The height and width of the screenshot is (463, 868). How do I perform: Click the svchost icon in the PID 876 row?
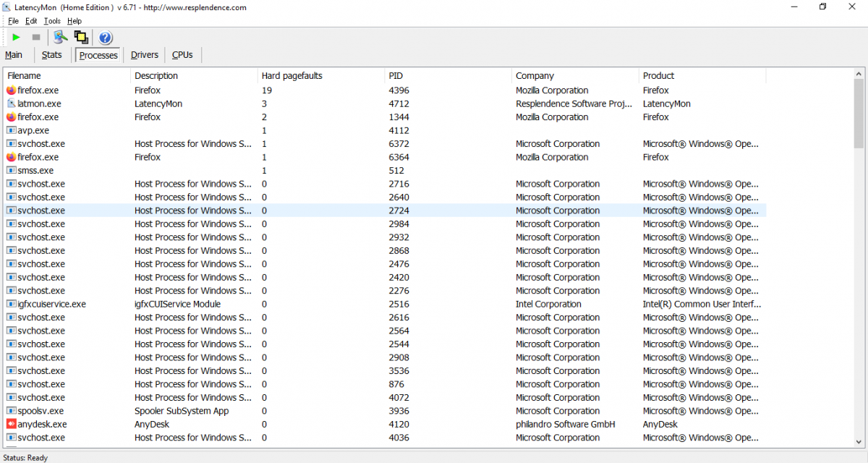point(11,384)
